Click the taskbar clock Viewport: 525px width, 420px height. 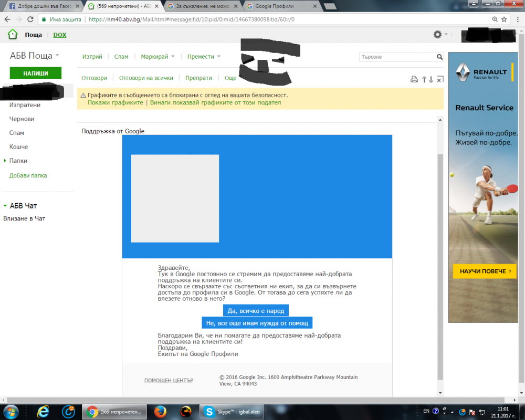tap(503, 412)
